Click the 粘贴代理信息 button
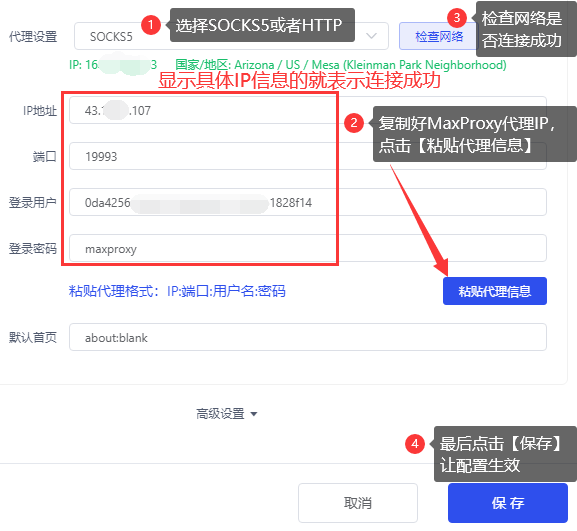 pyautogui.click(x=495, y=291)
